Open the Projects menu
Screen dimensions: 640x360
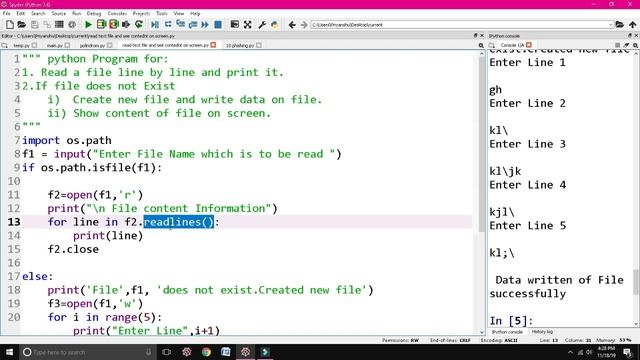(x=141, y=13)
